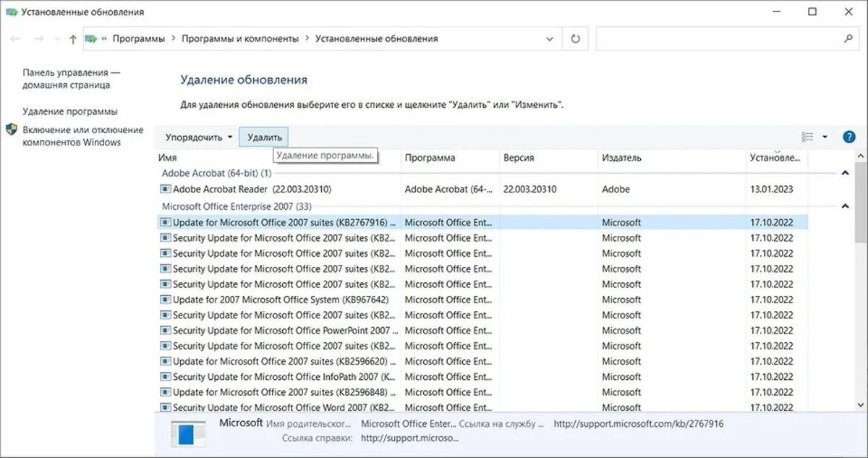Open view options dropdown arrow
The width and height of the screenshot is (868, 458).
tap(825, 137)
